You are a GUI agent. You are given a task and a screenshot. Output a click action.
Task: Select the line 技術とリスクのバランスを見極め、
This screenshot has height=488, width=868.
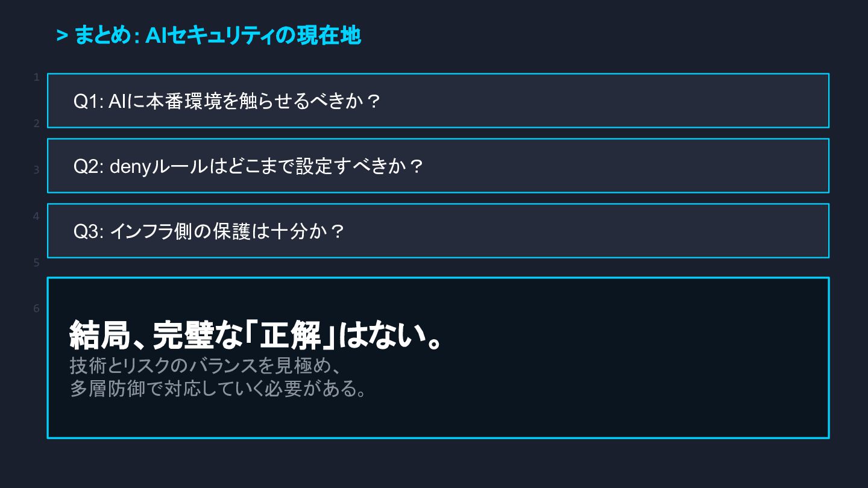pos(206,366)
